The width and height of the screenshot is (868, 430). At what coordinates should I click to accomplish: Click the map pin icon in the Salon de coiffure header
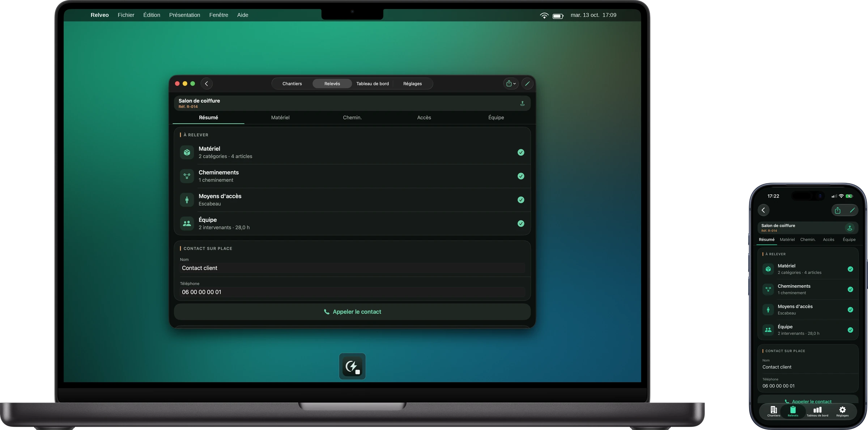522,103
